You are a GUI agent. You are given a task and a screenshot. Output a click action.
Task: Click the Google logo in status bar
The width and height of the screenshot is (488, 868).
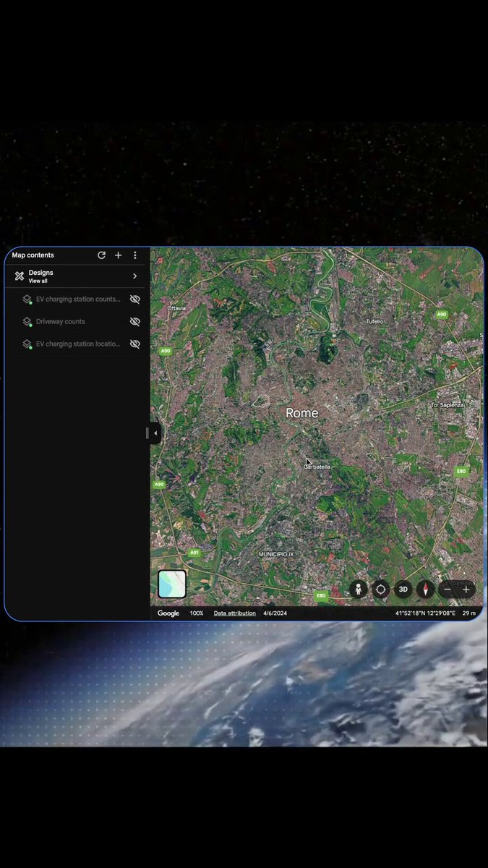point(168,613)
